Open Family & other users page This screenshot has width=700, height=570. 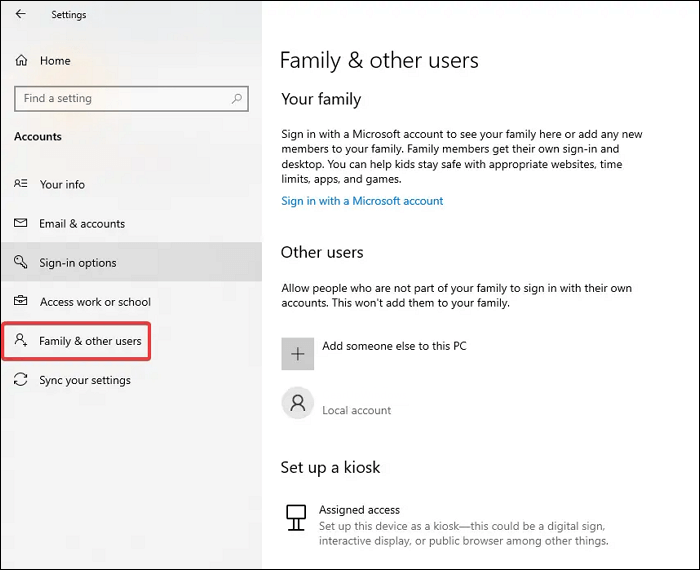click(90, 341)
